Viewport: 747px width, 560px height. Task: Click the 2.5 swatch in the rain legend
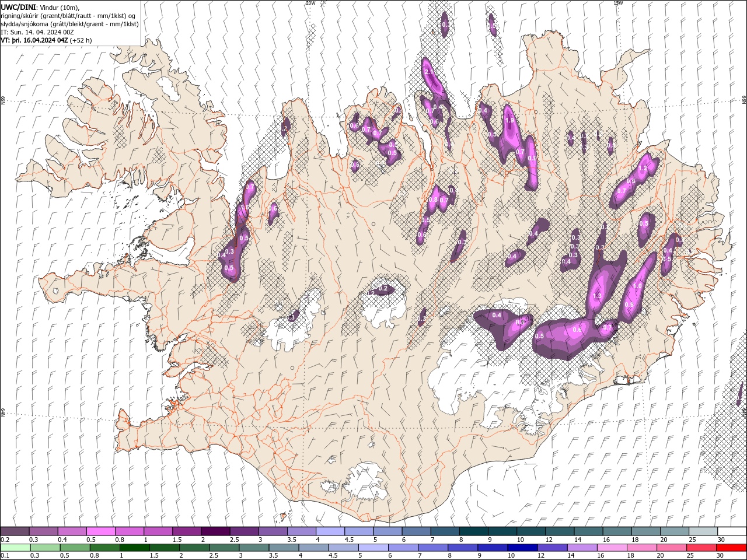pos(225,548)
